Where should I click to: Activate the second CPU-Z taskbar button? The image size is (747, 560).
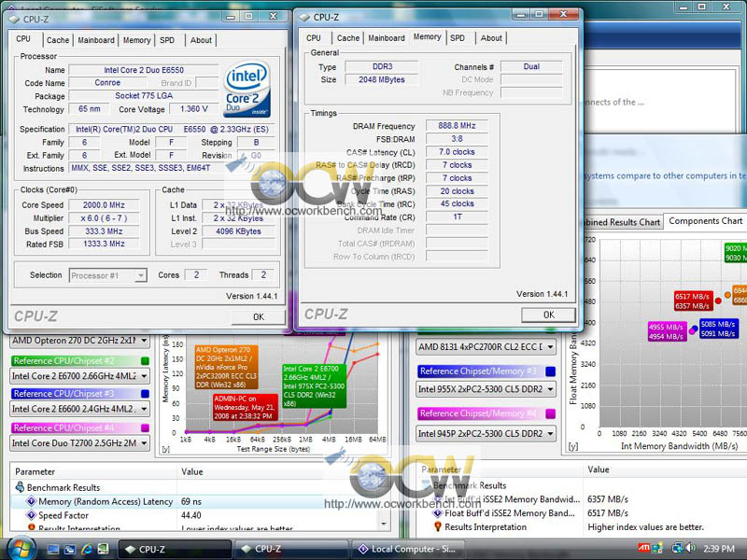(x=290, y=549)
